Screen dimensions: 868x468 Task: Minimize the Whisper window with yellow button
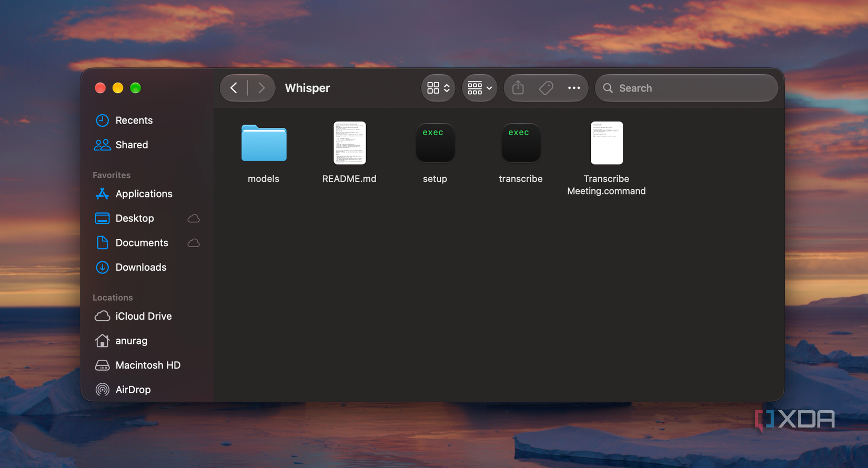pos(118,88)
